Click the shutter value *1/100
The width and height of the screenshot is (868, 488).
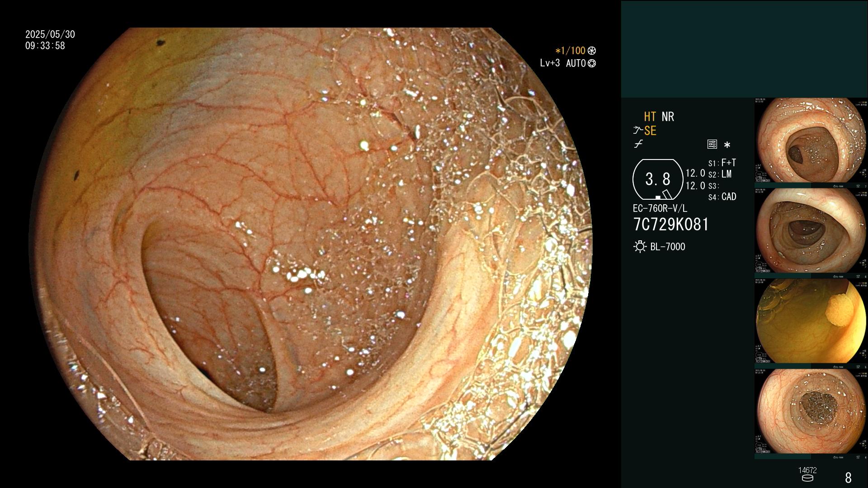click(571, 51)
